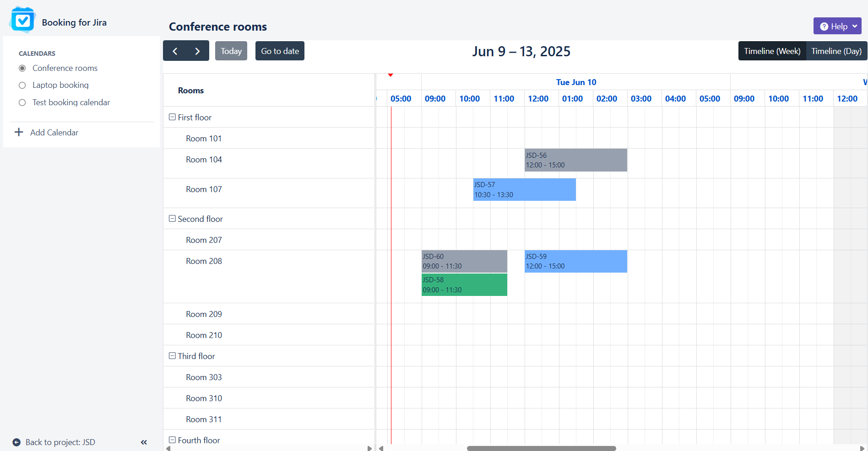Collapse the Second floor group
Viewport: 868px width, 451px height.
(x=173, y=219)
